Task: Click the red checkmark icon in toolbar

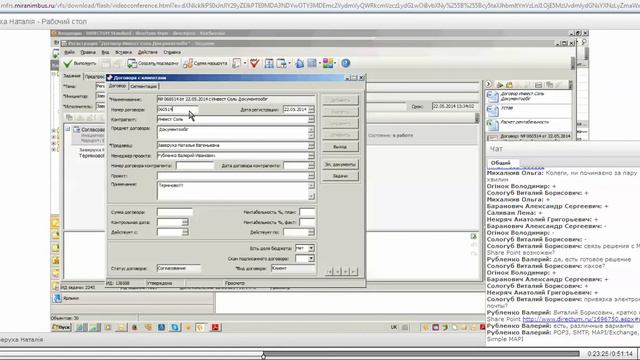Action: 255,63
